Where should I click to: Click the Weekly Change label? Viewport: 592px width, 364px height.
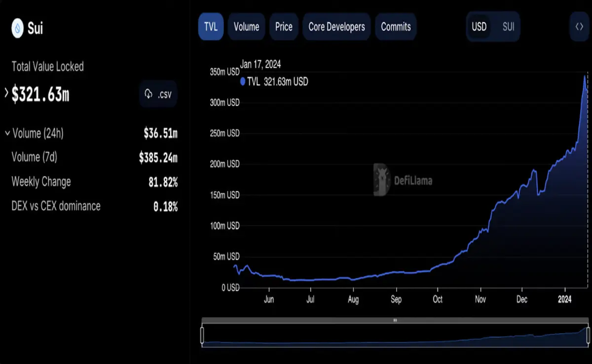[x=41, y=182]
